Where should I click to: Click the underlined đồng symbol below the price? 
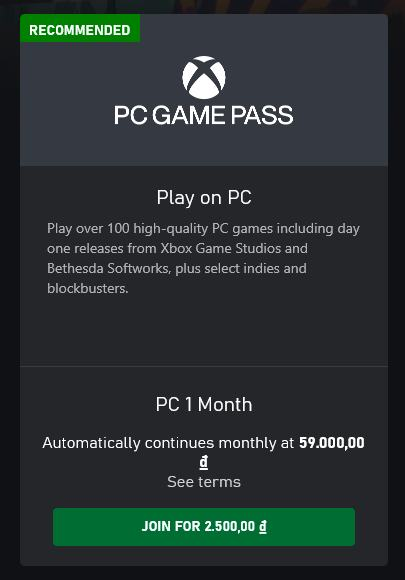pos(204,462)
